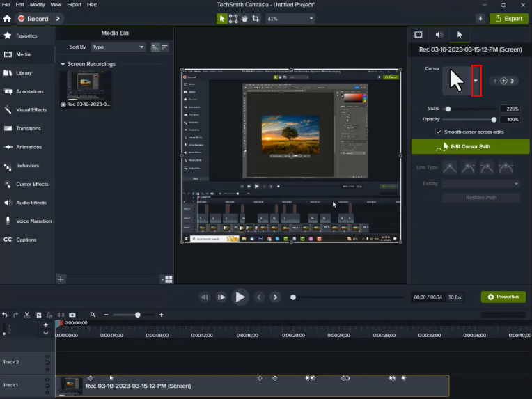Select the Crop tool in canvas toolbar
Screen dimensions: 532x399
257,19
